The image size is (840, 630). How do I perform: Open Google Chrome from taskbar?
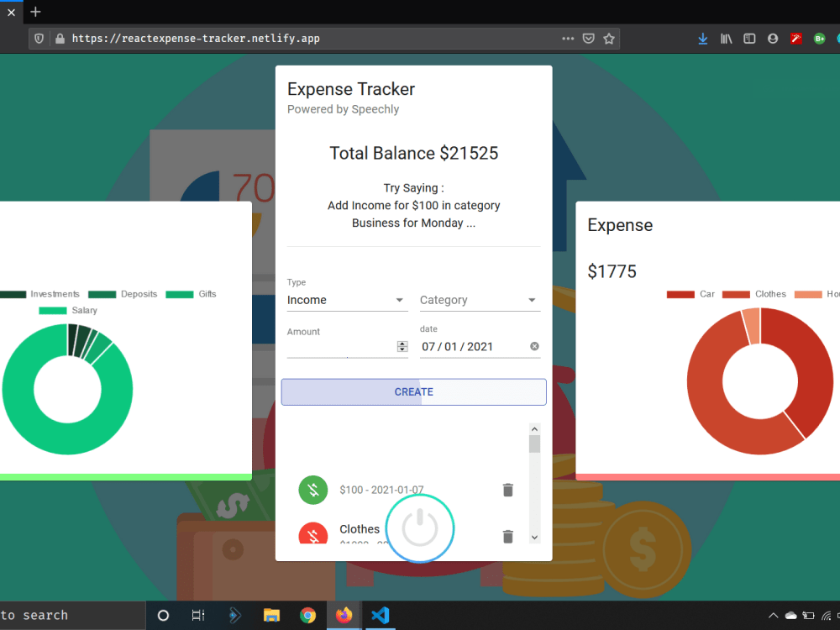308,616
